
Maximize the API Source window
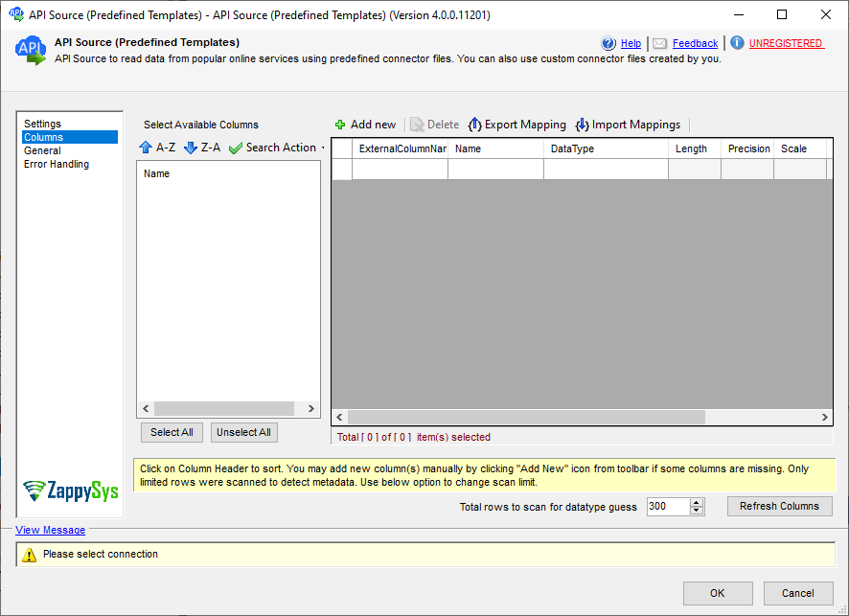tap(782, 14)
